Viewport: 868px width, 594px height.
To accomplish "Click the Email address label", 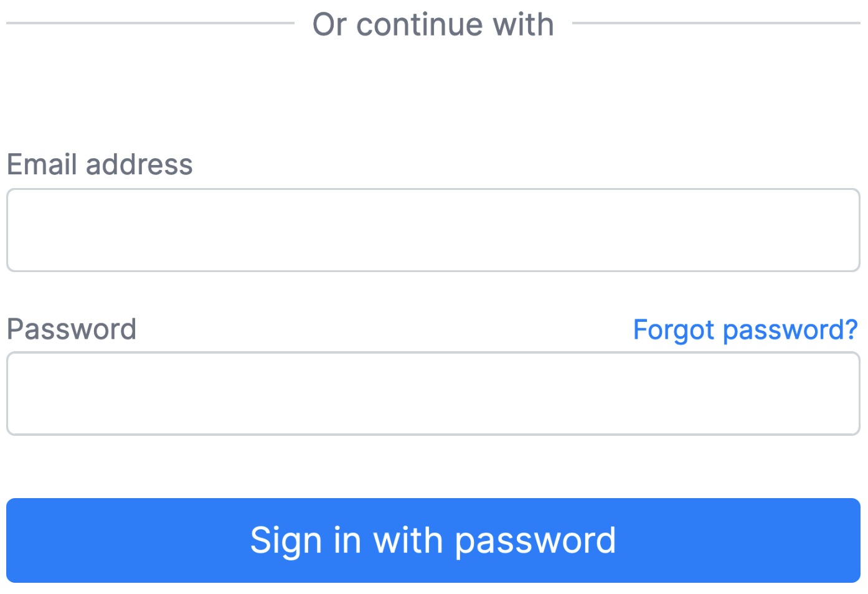I will pos(100,165).
